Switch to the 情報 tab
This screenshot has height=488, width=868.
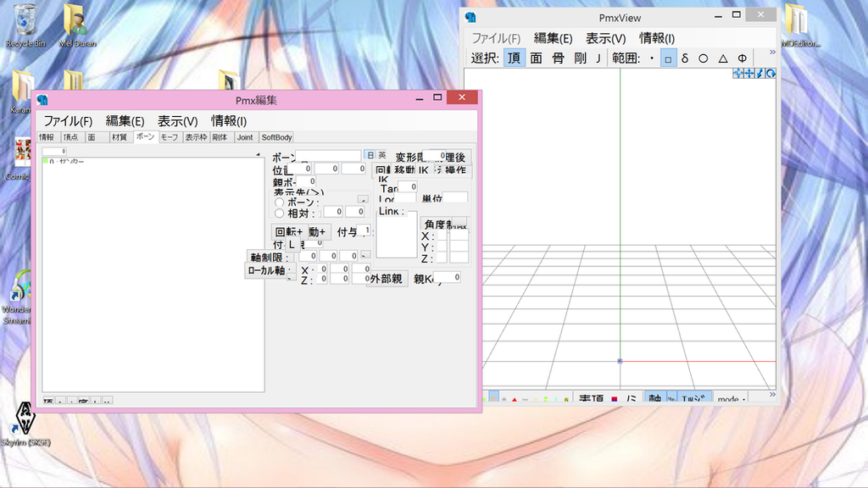tap(47, 137)
